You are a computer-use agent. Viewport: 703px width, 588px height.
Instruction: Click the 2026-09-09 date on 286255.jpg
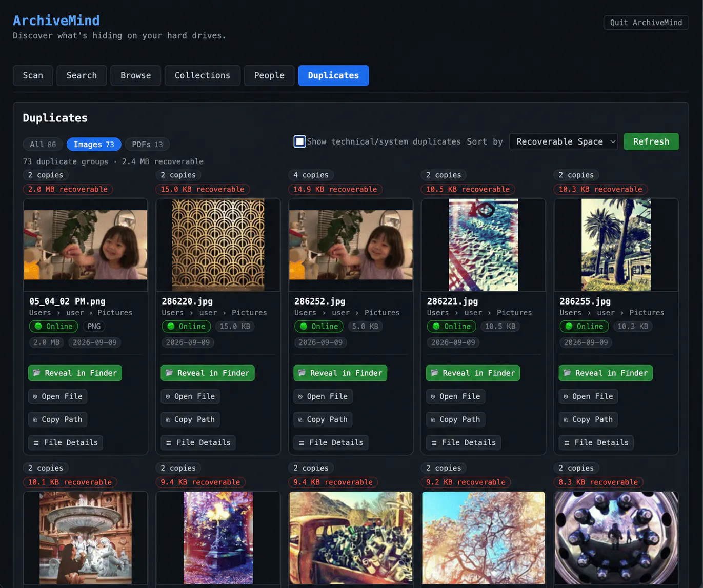point(586,342)
